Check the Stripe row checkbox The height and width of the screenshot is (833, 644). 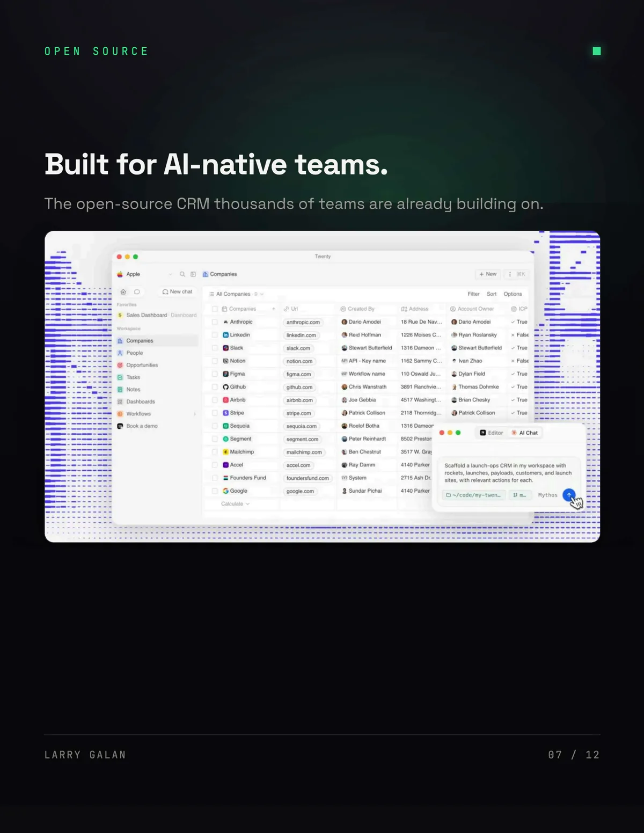pyautogui.click(x=215, y=413)
